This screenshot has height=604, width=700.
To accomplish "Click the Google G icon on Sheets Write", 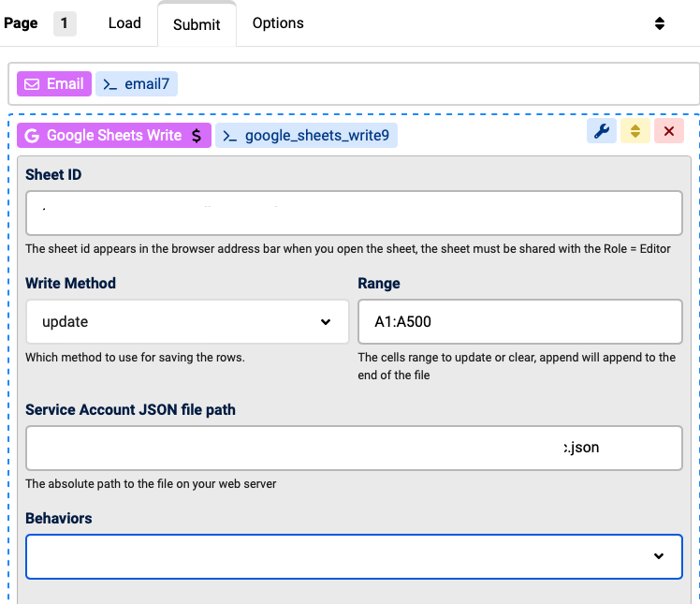I will (32, 136).
